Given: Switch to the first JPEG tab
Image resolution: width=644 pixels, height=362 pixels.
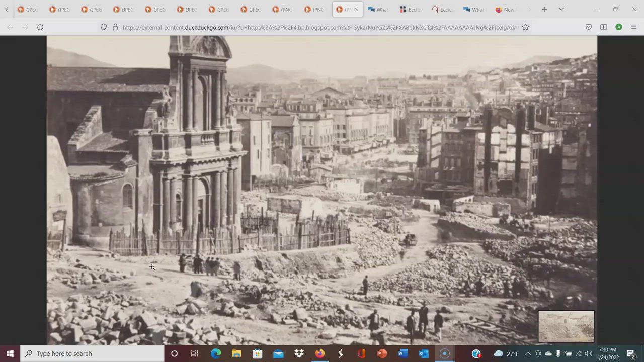Looking at the screenshot, I should pyautogui.click(x=28, y=9).
